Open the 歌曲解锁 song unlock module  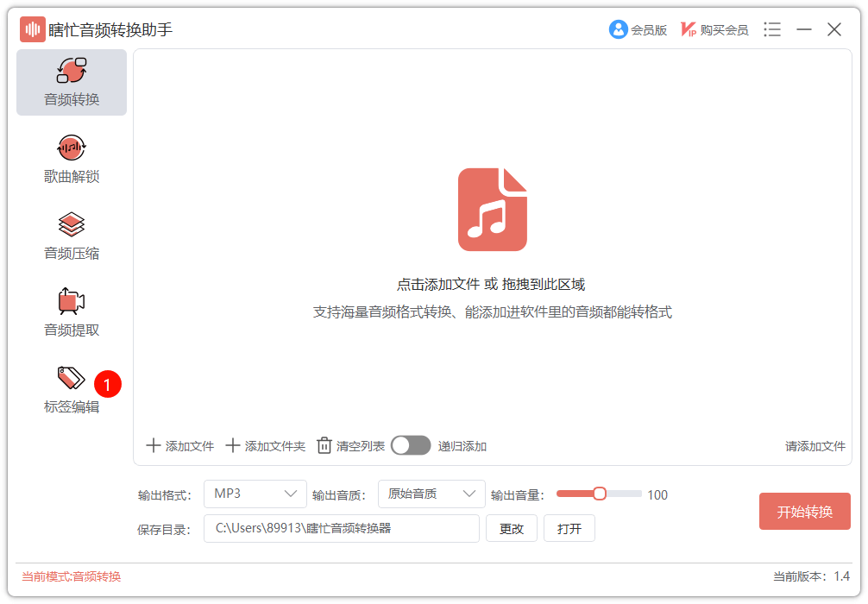tap(72, 160)
